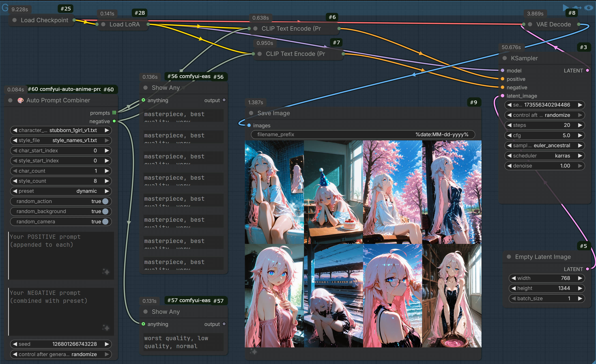Click the worst quality negative text box
This screenshot has width=596, height=364.
183,342
